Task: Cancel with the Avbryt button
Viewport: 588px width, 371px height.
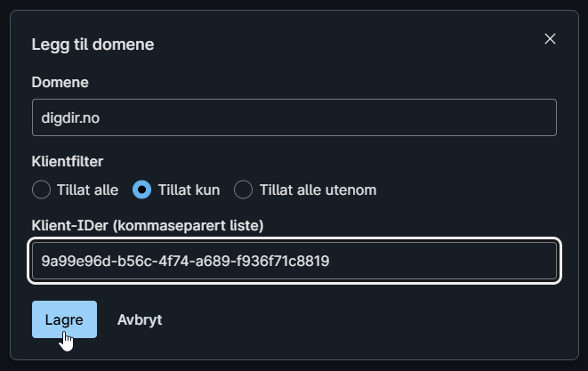Action: (x=140, y=319)
